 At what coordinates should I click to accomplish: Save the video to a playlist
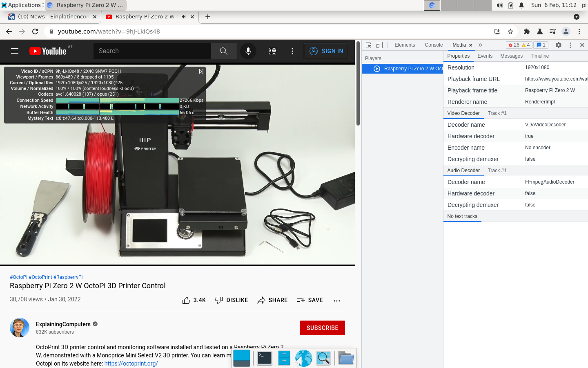pos(310,300)
